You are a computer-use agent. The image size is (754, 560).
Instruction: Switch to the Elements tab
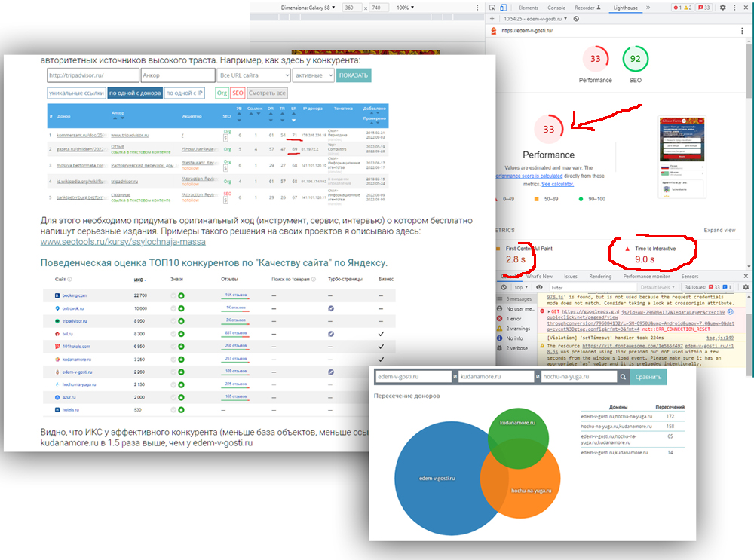point(528,8)
